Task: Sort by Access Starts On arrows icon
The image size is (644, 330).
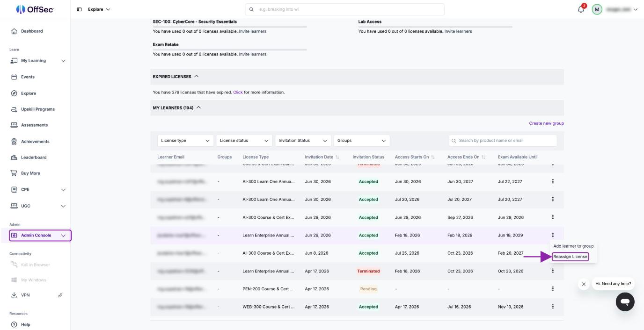Action: click(433, 157)
